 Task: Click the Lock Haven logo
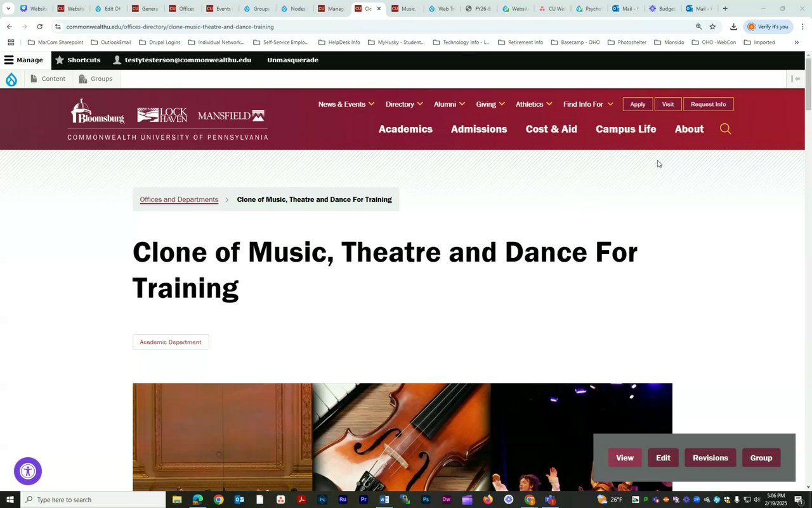[x=162, y=115]
